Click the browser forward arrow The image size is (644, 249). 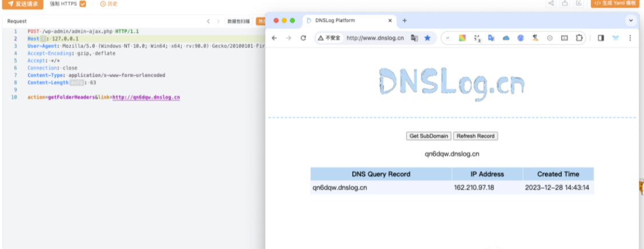[289, 38]
